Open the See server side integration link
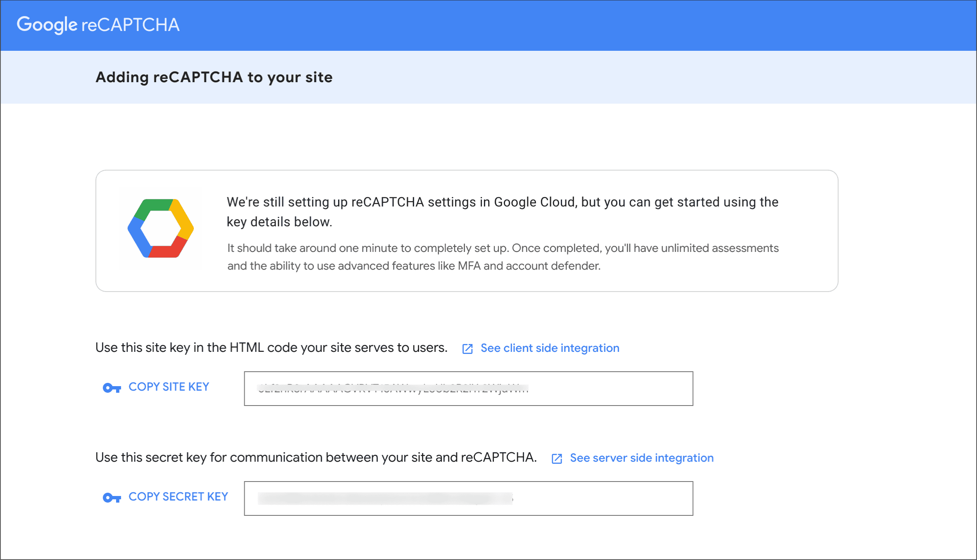 641,458
